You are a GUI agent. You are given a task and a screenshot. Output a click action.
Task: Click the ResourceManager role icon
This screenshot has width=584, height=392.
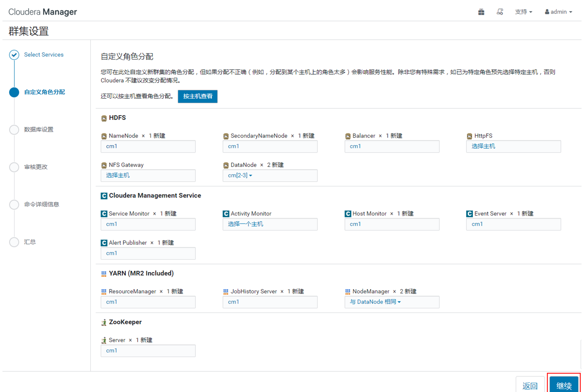tap(104, 292)
